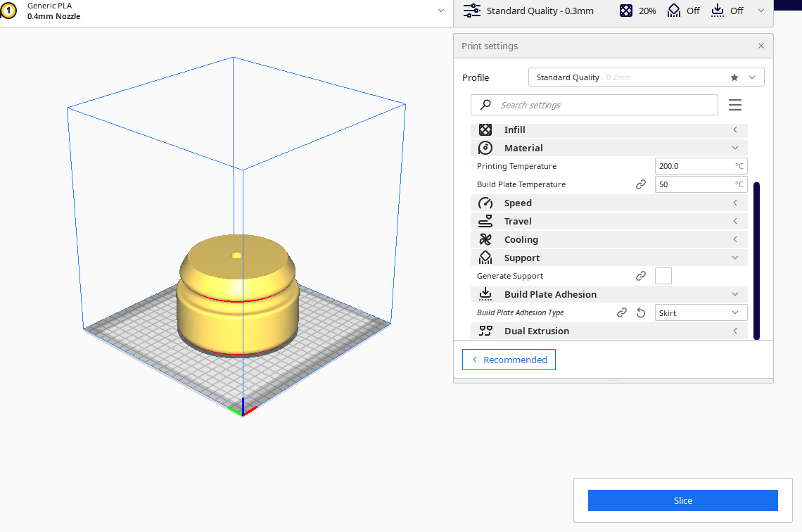
Task: Click the profile sliders icon in header
Action: coord(471,11)
